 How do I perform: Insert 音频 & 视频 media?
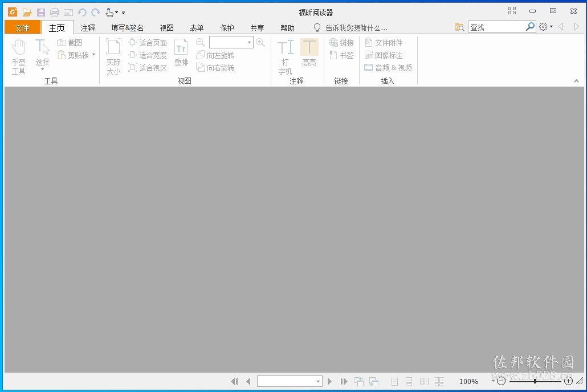[388, 68]
